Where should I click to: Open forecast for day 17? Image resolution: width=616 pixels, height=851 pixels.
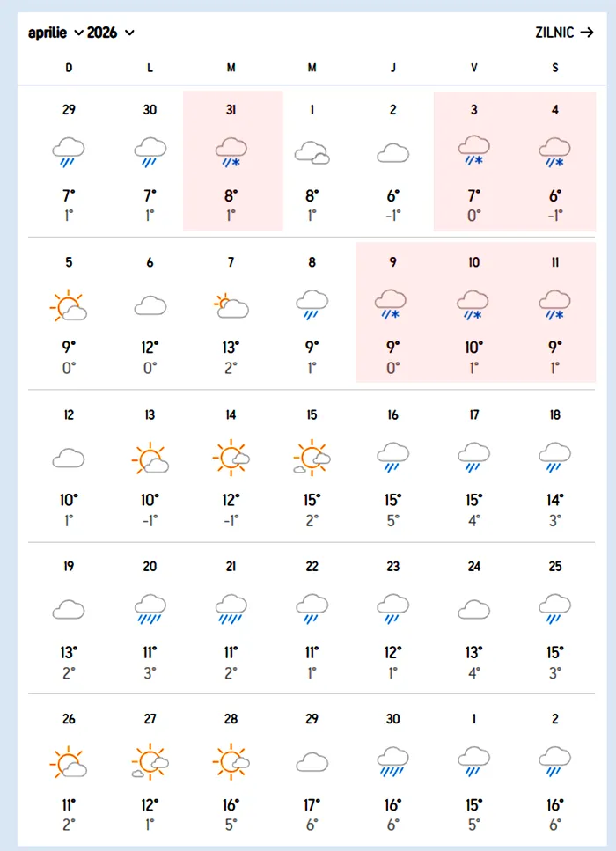coord(473,415)
